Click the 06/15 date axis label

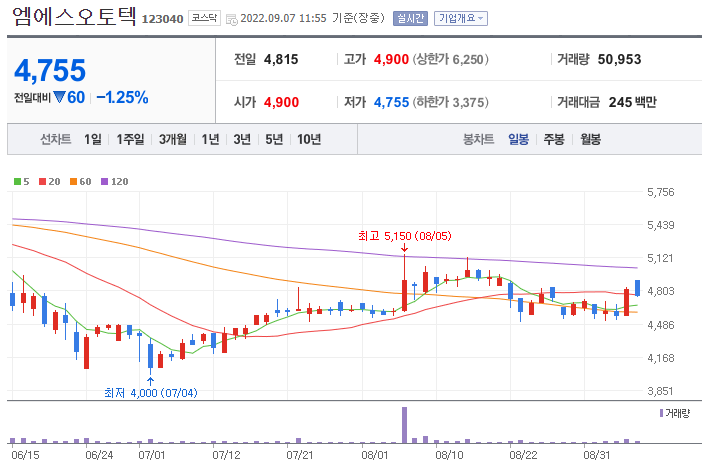point(25,455)
